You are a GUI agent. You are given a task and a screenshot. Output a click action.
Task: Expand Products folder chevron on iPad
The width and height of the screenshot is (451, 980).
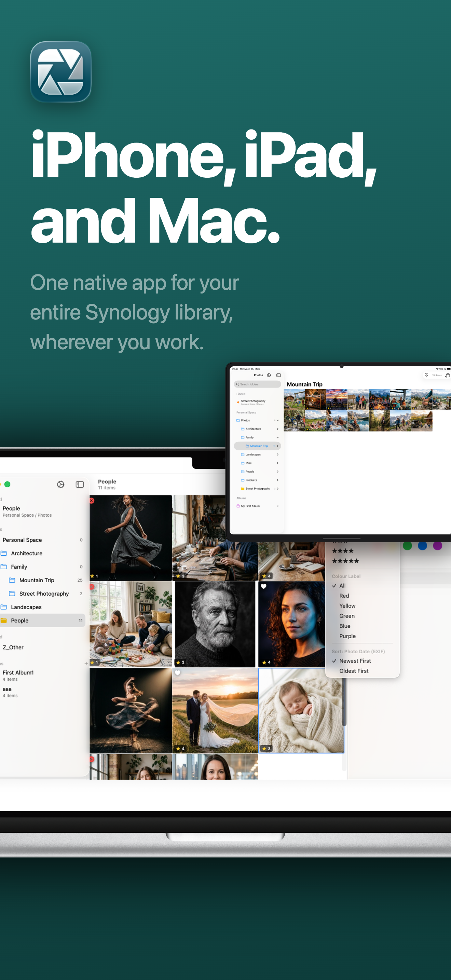pyautogui.click(x=277, y=480)
